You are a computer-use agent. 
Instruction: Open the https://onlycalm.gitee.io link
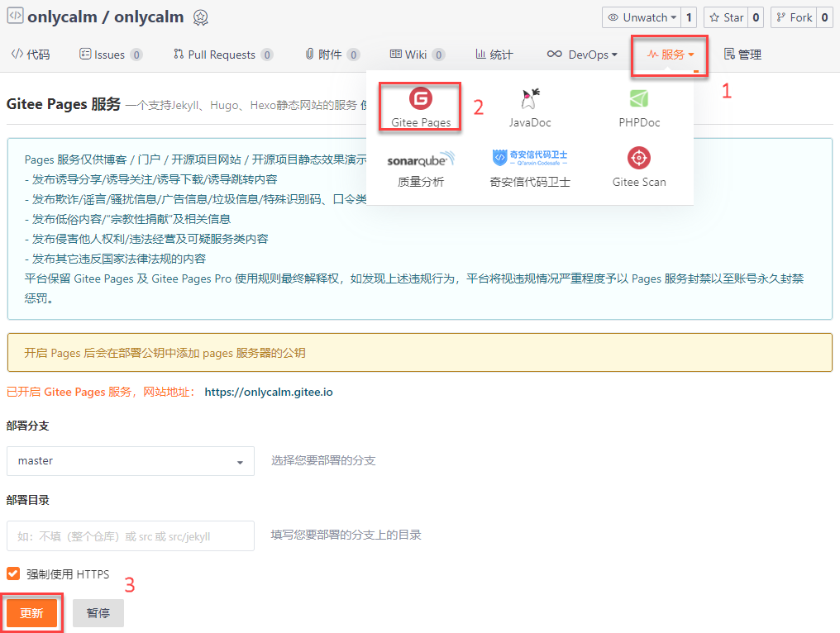point(269,392)
